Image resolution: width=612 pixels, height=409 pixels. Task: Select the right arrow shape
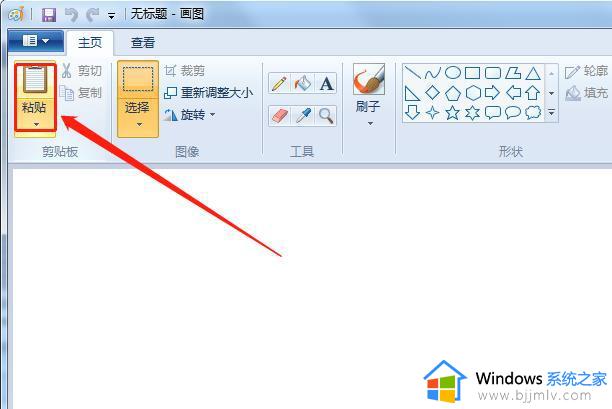pos(492,92)
